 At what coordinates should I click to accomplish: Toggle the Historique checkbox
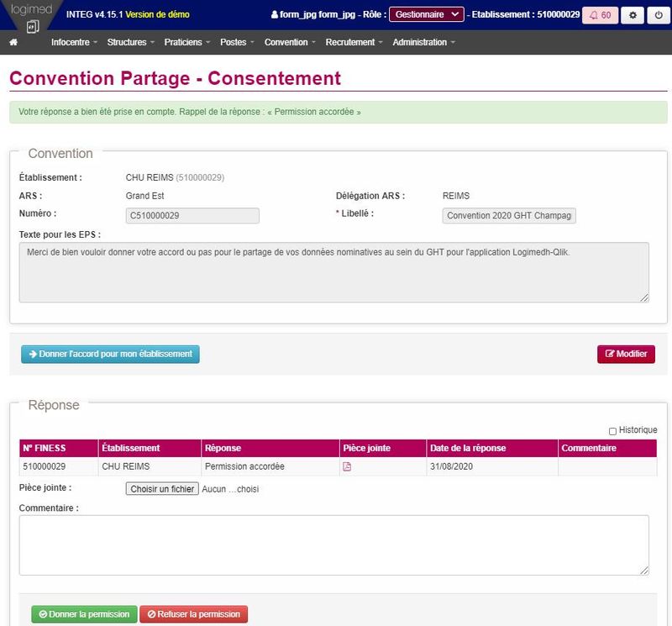pos(612,431)
